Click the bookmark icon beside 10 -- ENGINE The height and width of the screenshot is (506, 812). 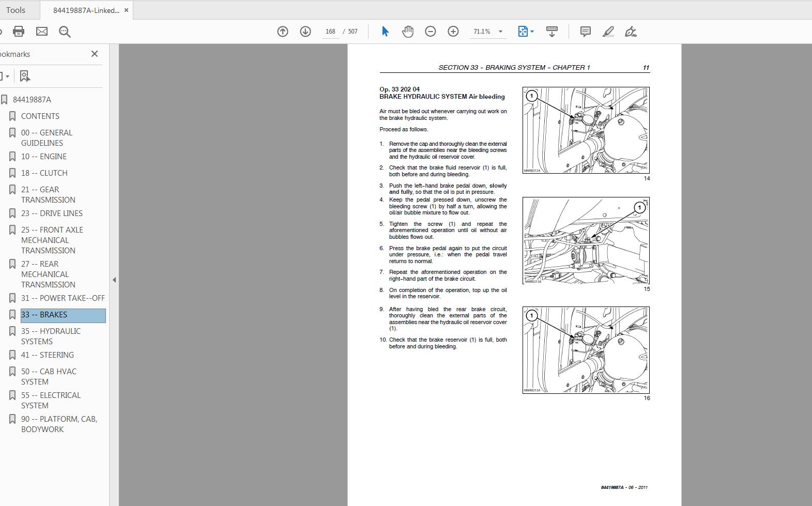pos(12,157)
